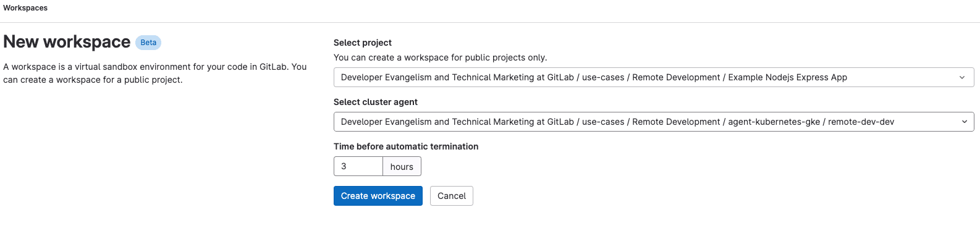Image resolution: width=980 pixels, height=236 pixels.
Task: Pick the remote-dev-dev agent entry text
Action: tap(861, 122)
